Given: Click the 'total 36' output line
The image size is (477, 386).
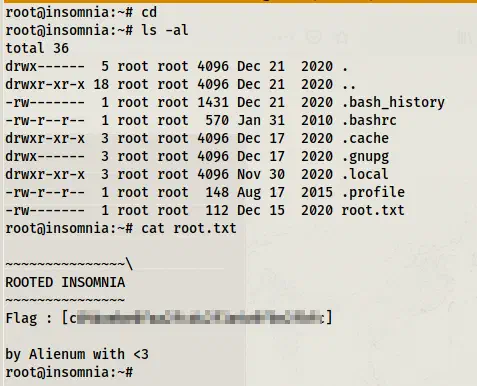Looking at the screenshot, I should (37, 48).
